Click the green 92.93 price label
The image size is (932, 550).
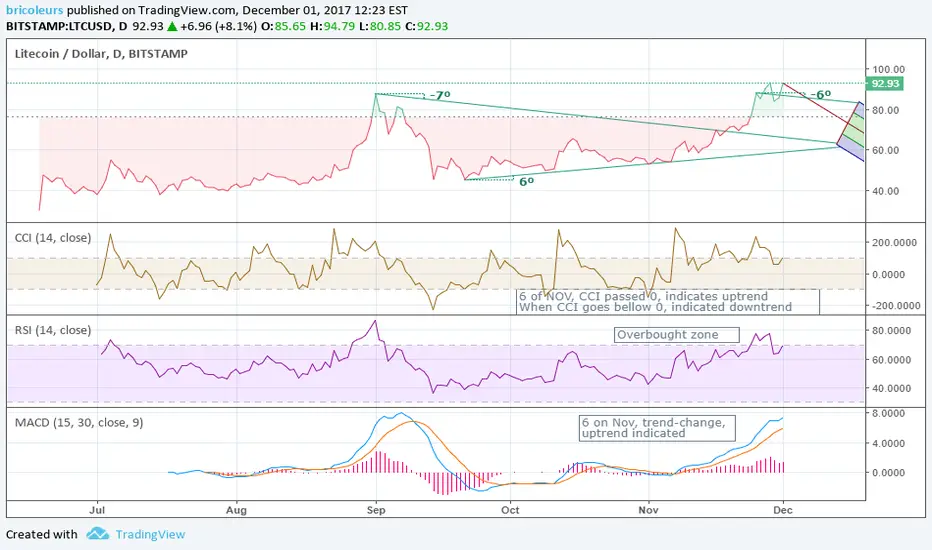pos(884,83)
